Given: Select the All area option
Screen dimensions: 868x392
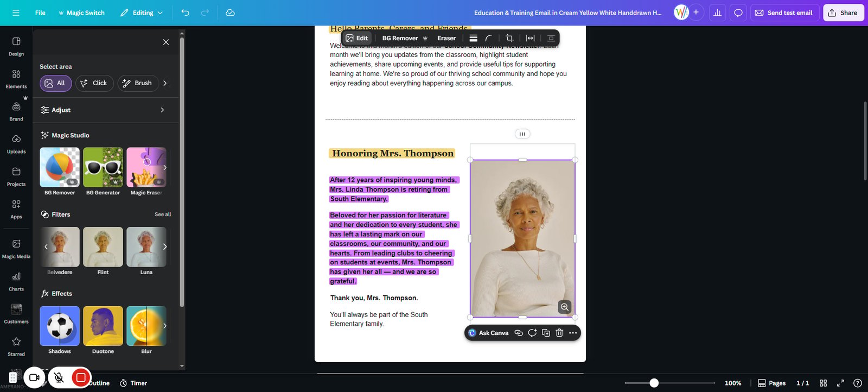Looking at the screenshot, I should [x=55, y=83].
